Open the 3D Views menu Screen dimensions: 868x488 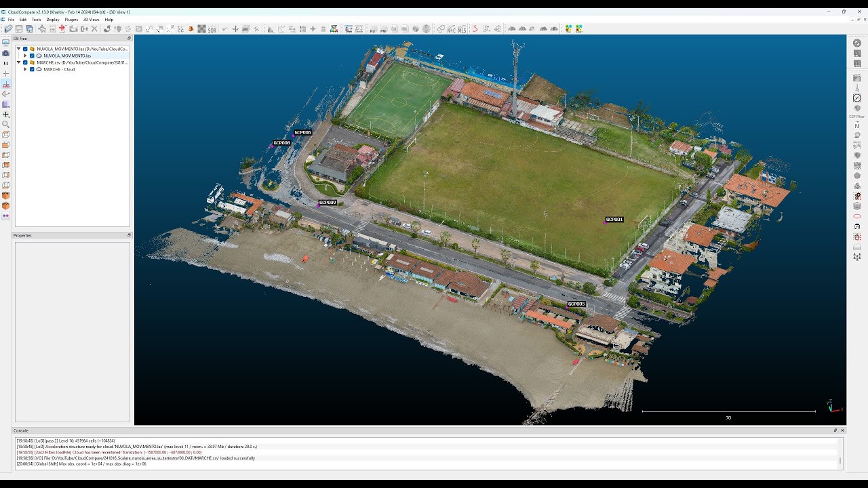coord(91,20)
